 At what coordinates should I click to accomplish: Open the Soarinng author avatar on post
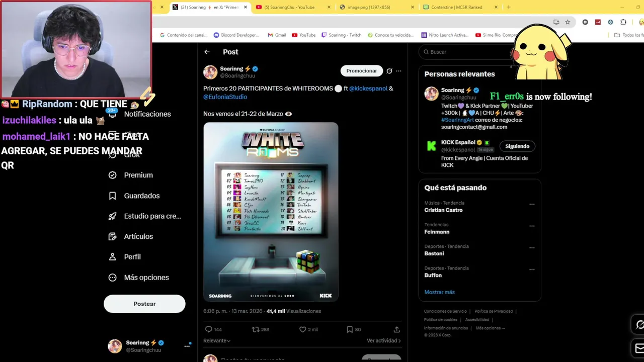(210, 72)
